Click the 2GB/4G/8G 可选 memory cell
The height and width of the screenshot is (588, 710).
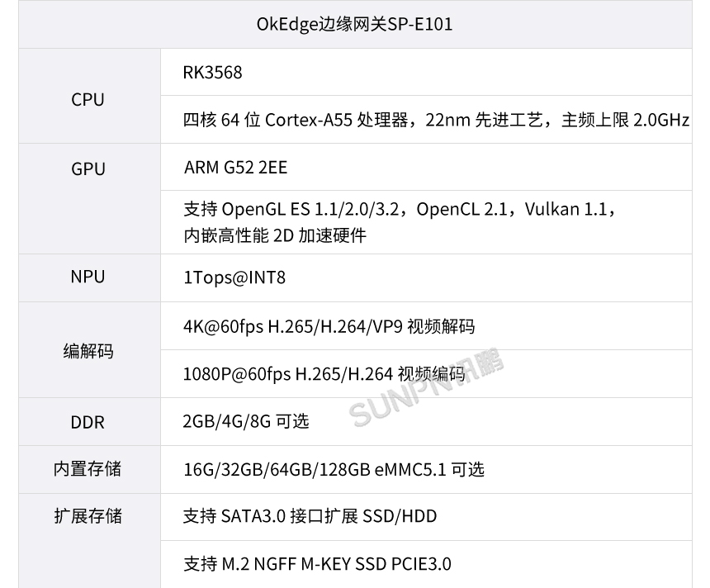[246, 421]
